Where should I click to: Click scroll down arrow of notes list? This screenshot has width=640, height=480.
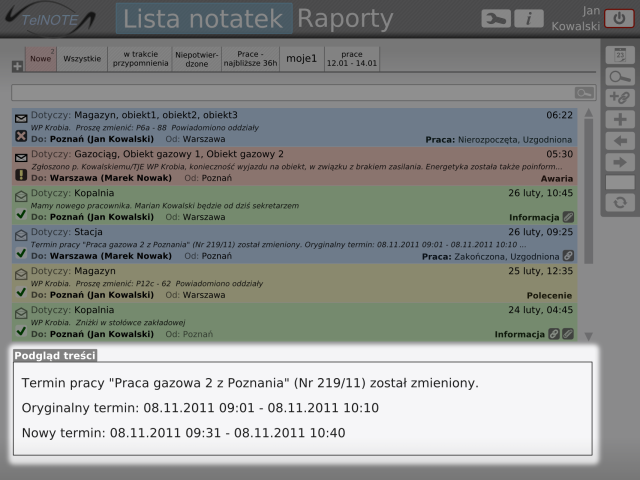(x=589, y=336)
